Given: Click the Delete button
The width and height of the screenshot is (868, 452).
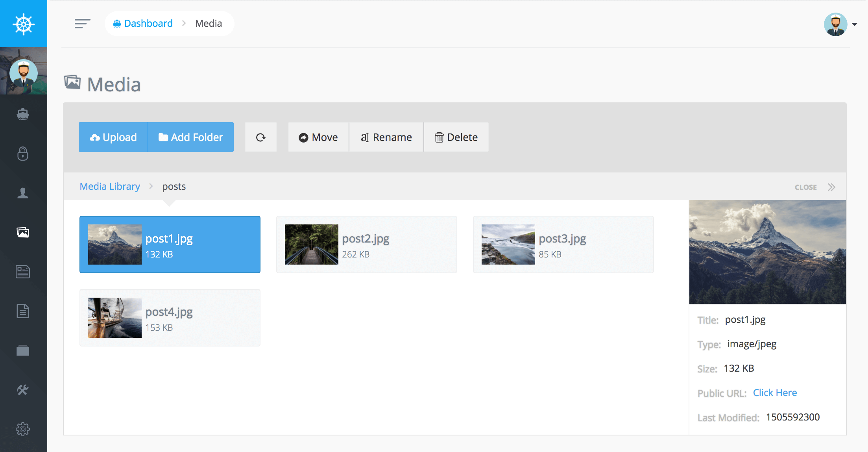Looking at the screenshot, I should click(x=456, y=137).
